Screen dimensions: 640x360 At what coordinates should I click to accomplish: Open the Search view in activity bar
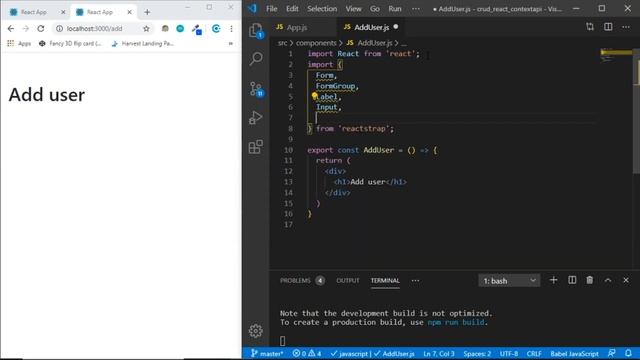[x=256, y=59]
